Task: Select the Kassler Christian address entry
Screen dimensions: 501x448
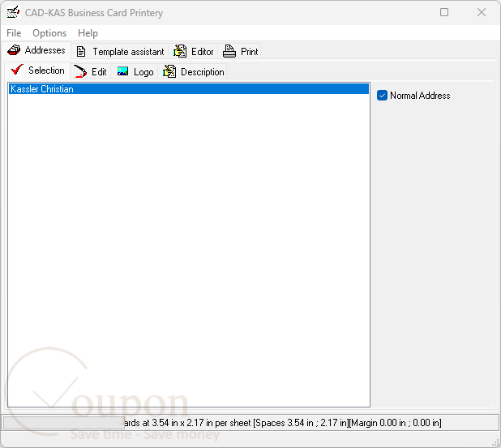Action: 189,89
